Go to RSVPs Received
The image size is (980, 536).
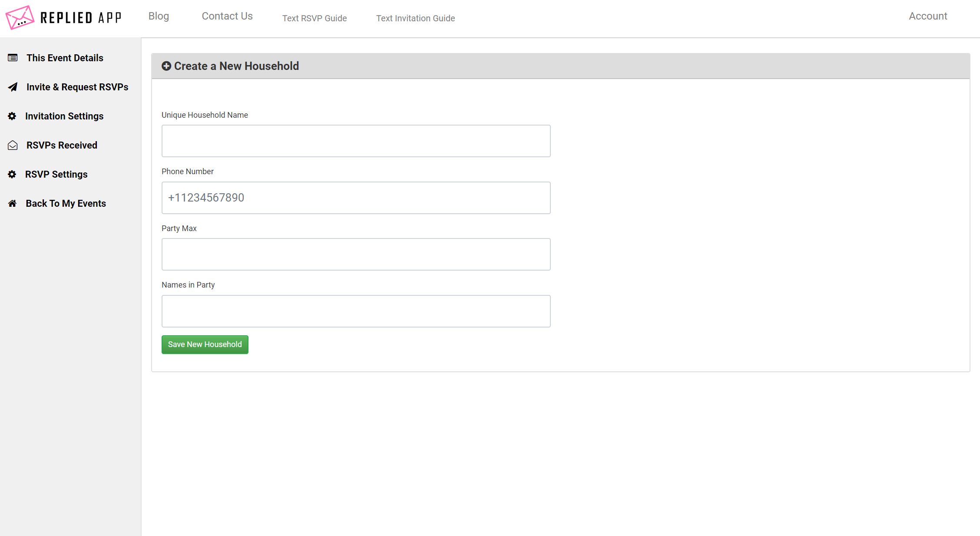(x=61, y=145)
